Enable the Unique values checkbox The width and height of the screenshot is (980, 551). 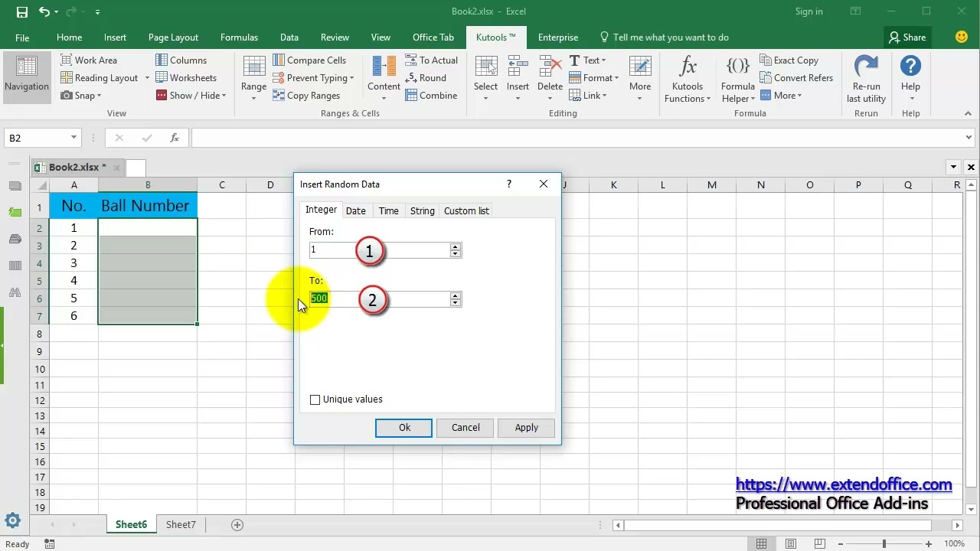315,399
